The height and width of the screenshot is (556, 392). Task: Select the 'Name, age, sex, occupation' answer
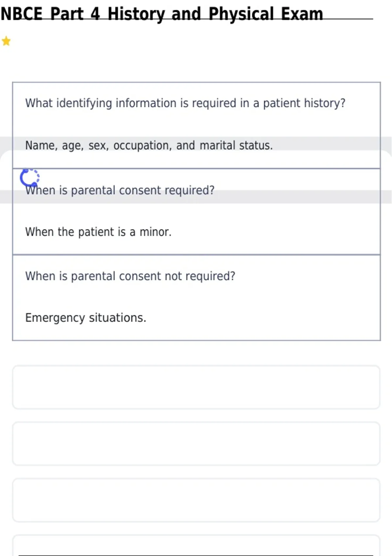coord(149,145)
